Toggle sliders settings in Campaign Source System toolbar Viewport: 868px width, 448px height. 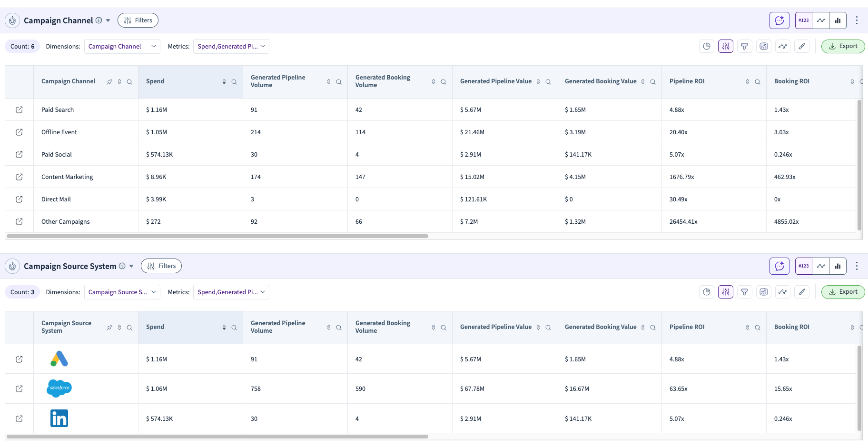(726, 292)
